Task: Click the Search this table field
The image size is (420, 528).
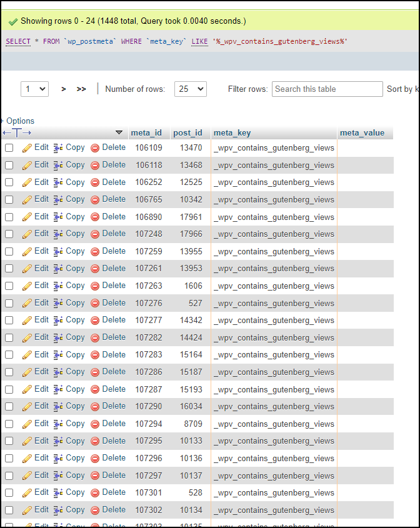Action: pos(327,89)
